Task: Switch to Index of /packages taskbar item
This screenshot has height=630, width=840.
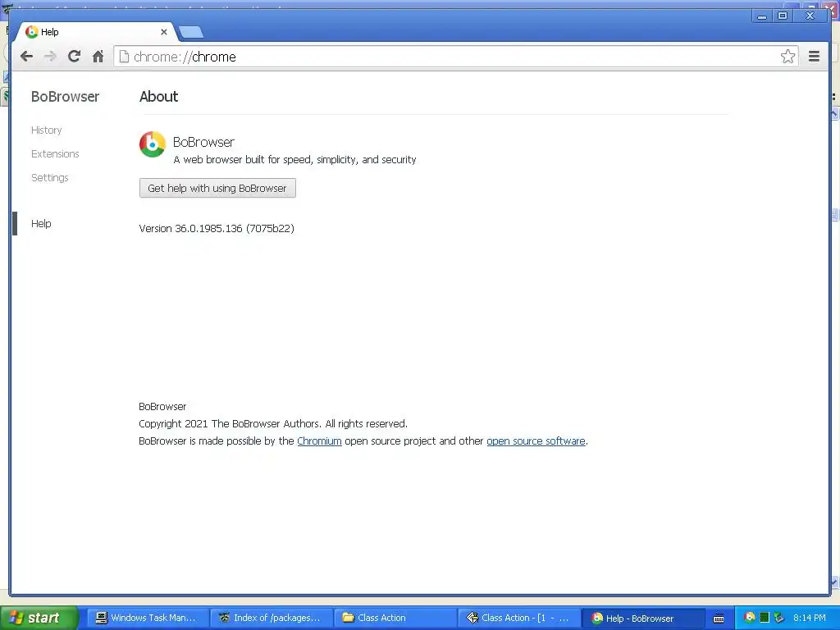Action: (x=270, y=618)
